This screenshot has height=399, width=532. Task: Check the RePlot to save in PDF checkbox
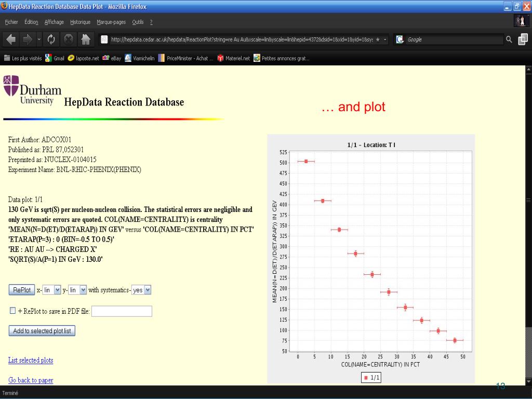pyautogui.click(x=12, y=311)
